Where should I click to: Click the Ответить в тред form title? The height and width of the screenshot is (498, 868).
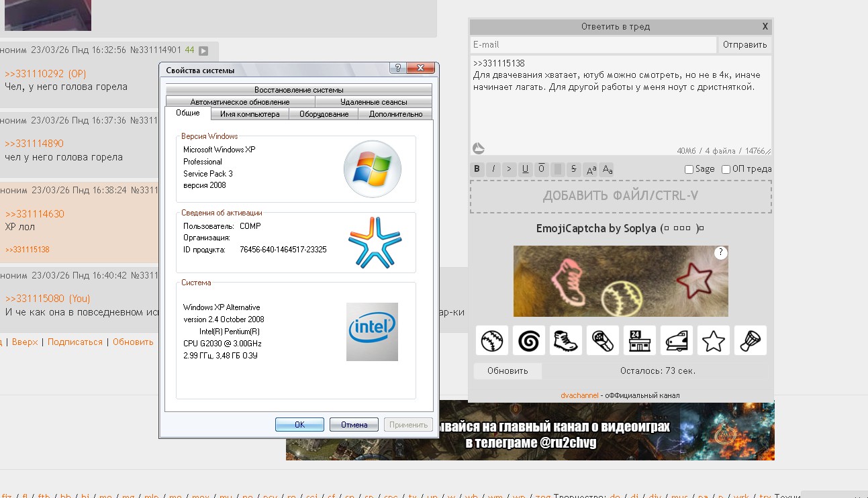click(x=616, y=27)
